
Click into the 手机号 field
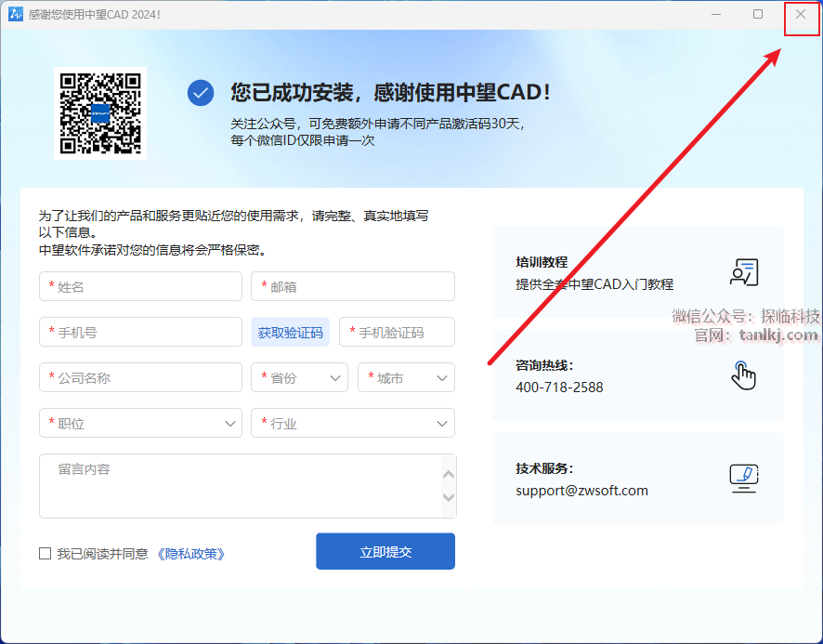point(140,332)
